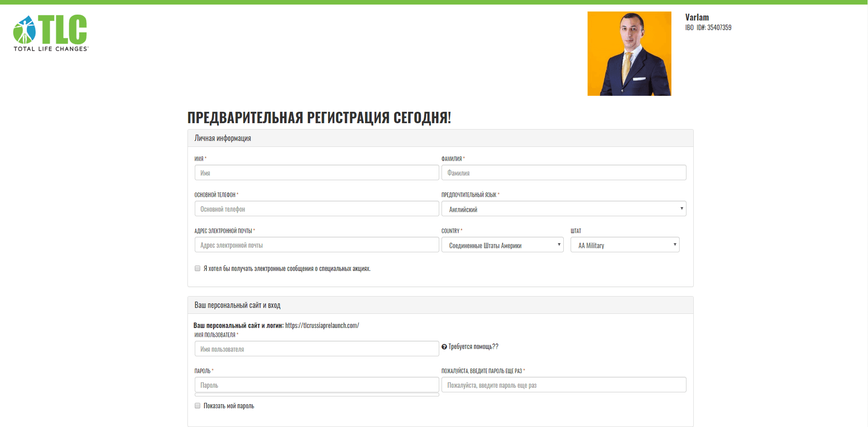Click the password strength bar
This screenshot has height=427, width=868.
click(317, 395)
